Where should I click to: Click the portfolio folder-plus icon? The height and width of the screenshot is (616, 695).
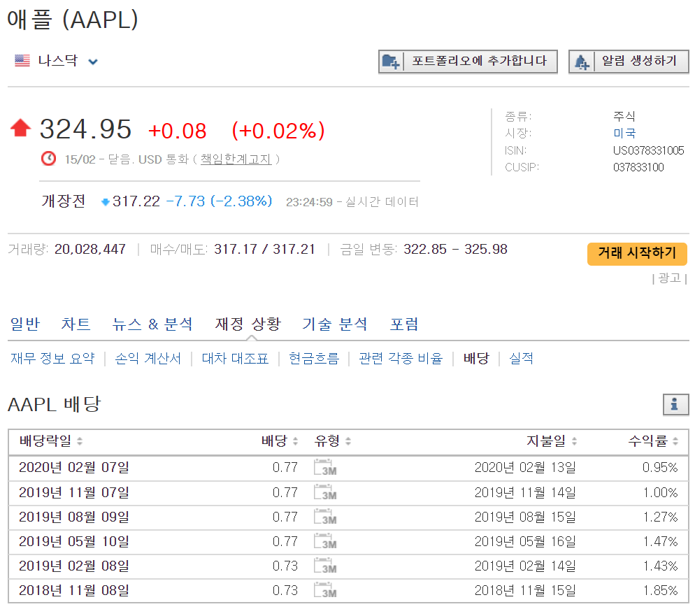pyautogui.click(x=390, y=61)
